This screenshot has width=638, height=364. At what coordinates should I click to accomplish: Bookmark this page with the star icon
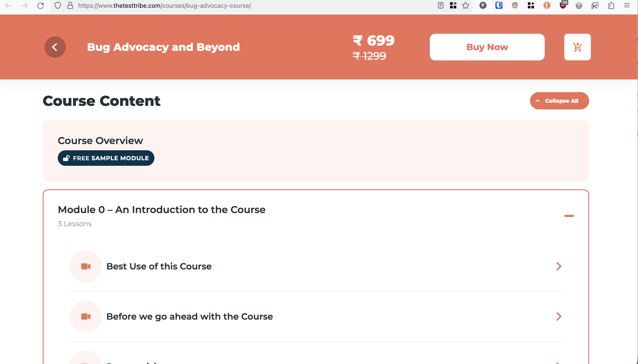[465, 6]
